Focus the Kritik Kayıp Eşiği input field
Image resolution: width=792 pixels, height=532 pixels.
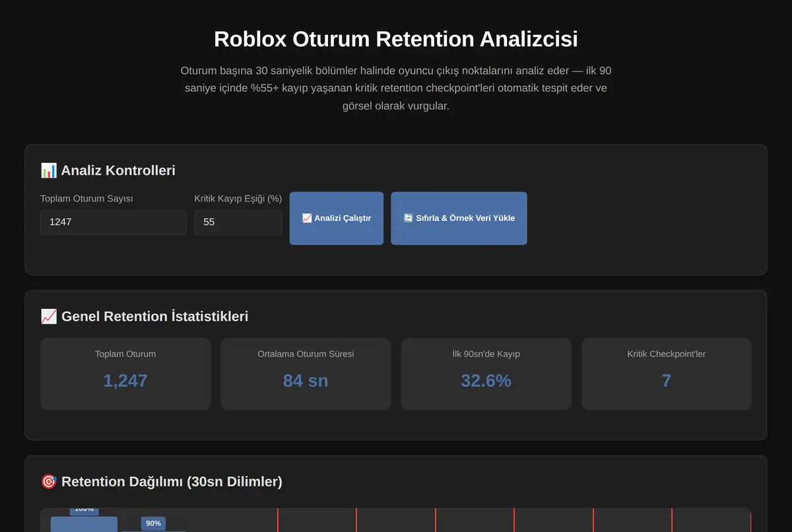click(238, 222)
